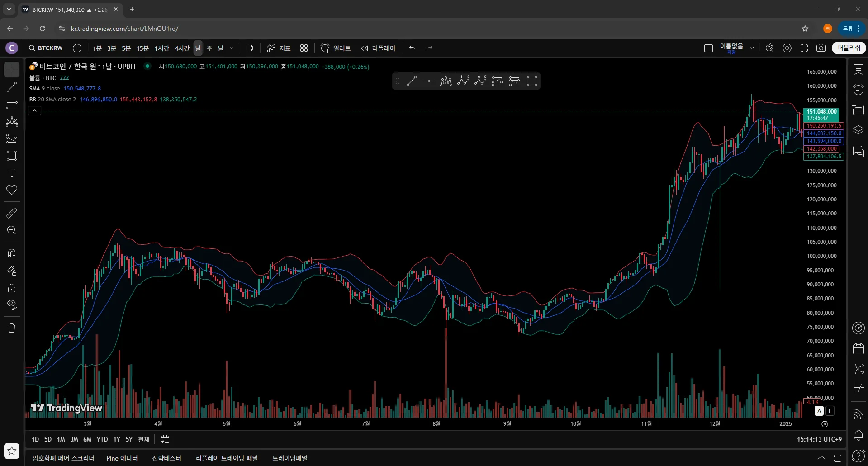Viewport: 868px width, 466px height.
Task: Open the candle chart type menu
Action: [x=250, y=48]
